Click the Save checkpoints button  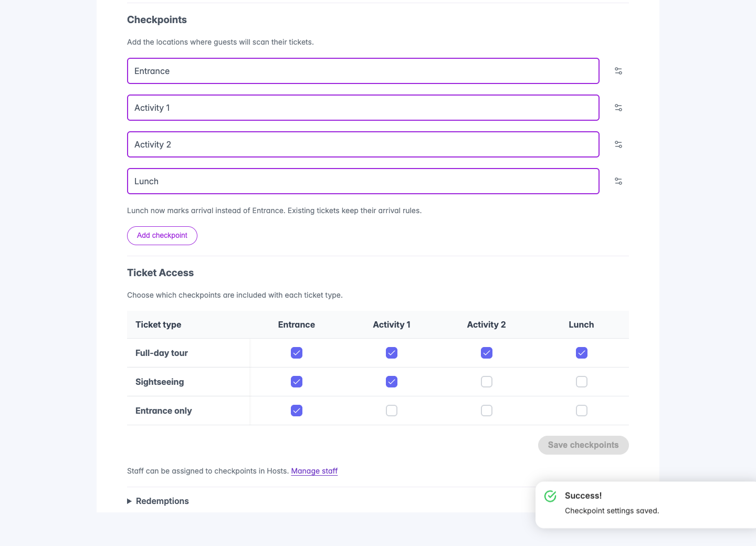pos(583,445)
